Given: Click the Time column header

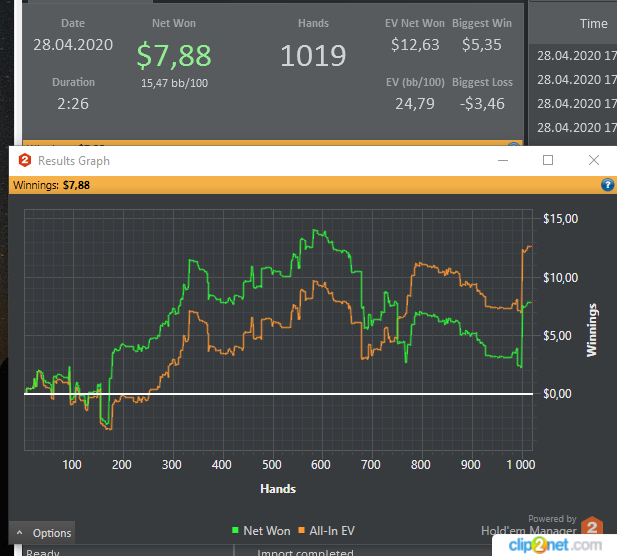Looking at the screenshot, I should [593, 24].
